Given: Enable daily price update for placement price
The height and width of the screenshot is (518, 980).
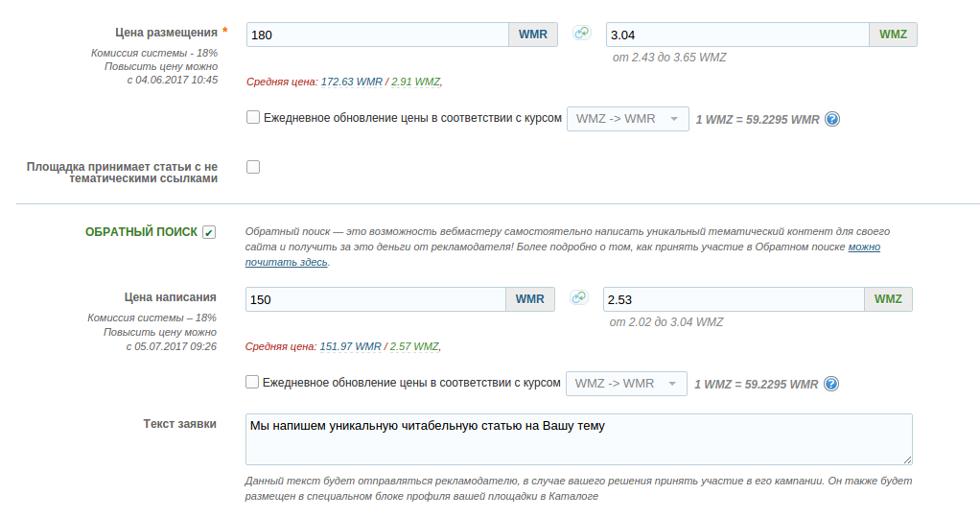Looking at the screenshot, I should (x=253, y=117).
